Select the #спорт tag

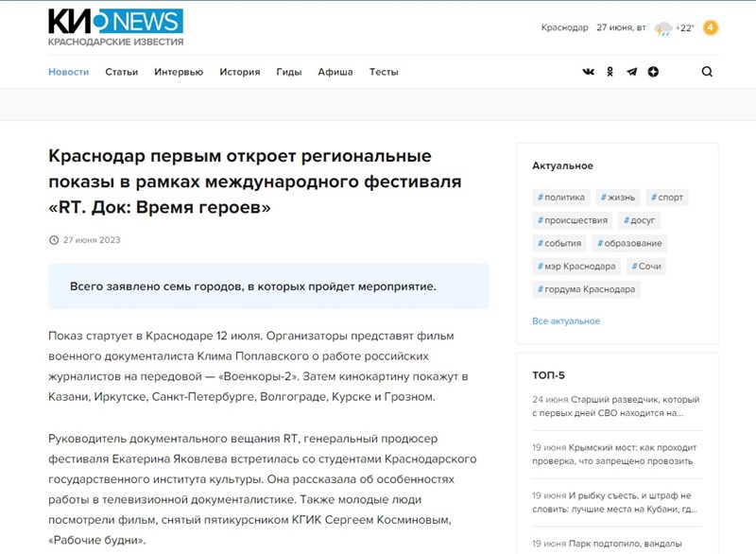point(667,198)
